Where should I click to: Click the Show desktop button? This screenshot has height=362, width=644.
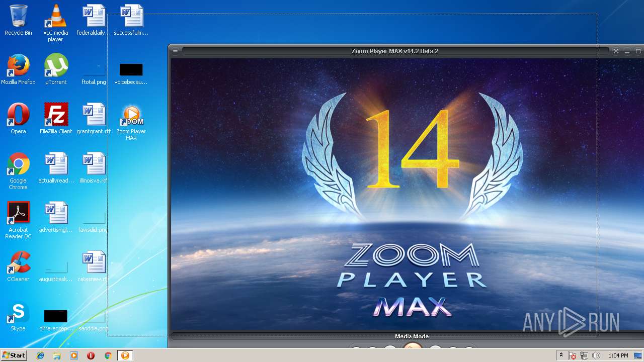(x=638, y=356)
